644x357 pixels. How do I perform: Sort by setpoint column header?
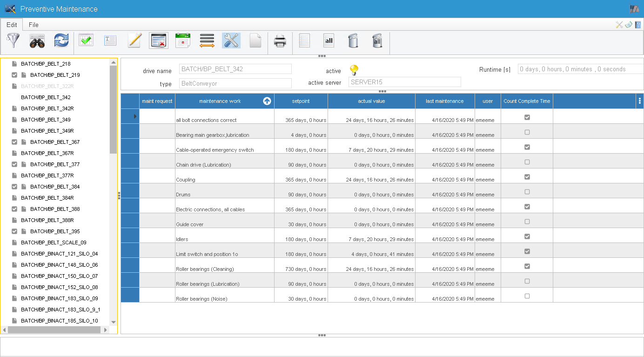(x=301, y=101)
